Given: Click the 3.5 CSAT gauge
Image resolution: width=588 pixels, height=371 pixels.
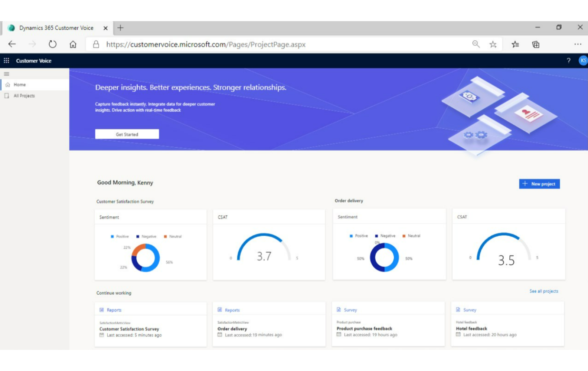Looking at the screenshot, I should tap(504, 249).
